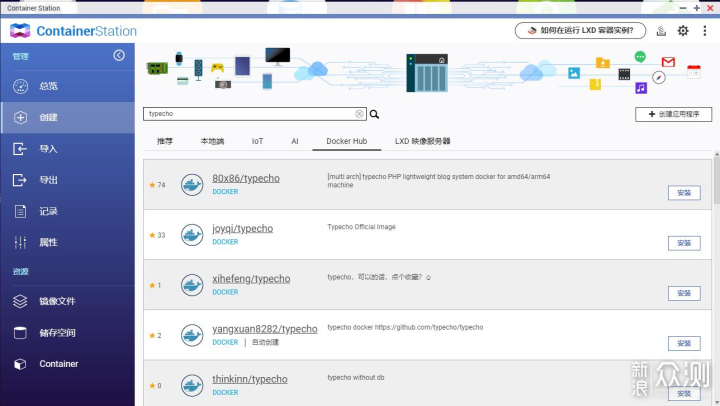Click the stacked layers images icon
The height and width of the screenshot is (406, 720).
coord(20,301)
